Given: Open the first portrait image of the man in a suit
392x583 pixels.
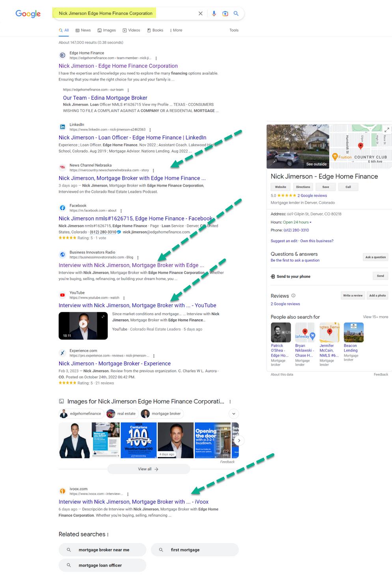Looking at the screenshot, I should 75,440.
